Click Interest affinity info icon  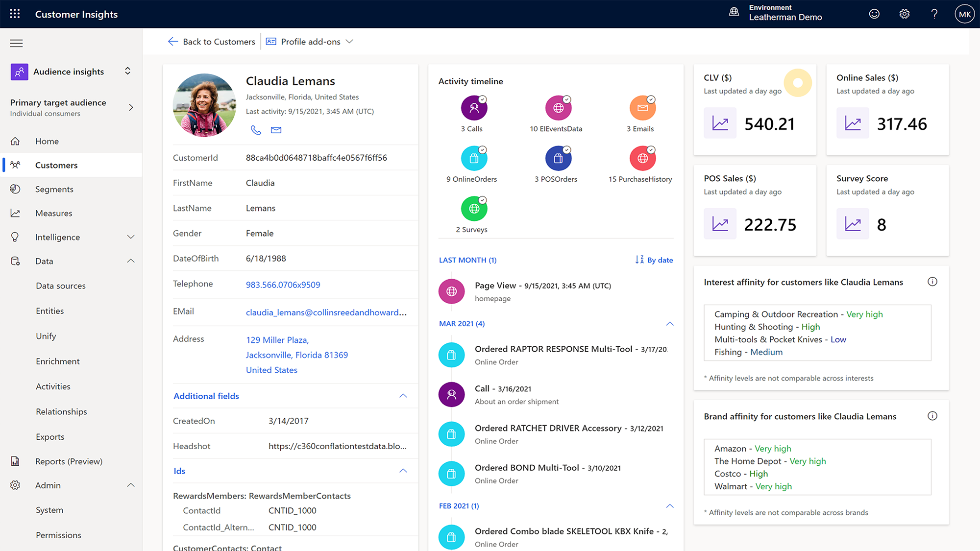[x=932, y=282]
